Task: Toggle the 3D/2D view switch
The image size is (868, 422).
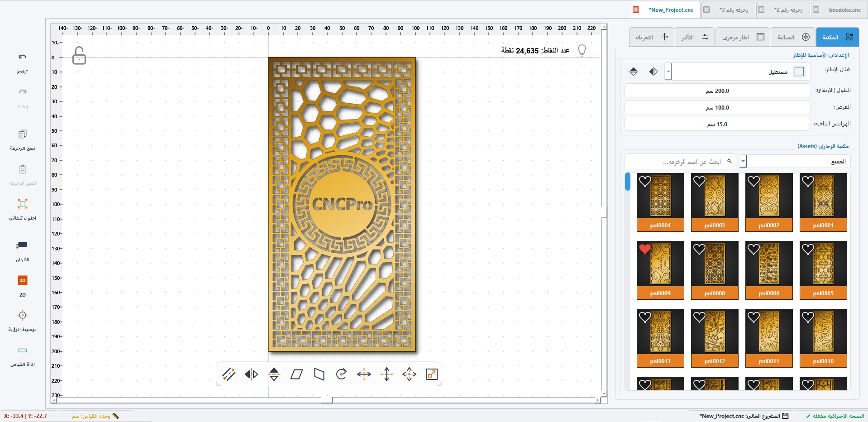Action: (x=23, y=280)
